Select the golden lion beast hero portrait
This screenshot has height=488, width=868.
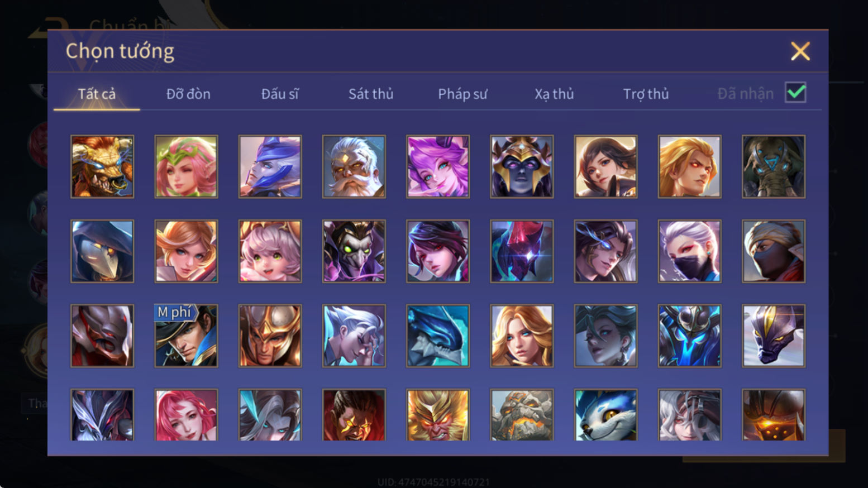(102, 166)
